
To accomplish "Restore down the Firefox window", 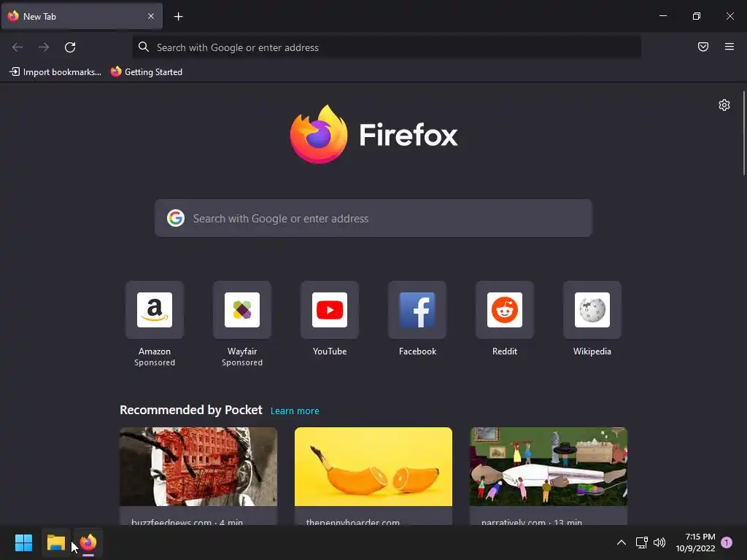I will [x=697, y=16].
